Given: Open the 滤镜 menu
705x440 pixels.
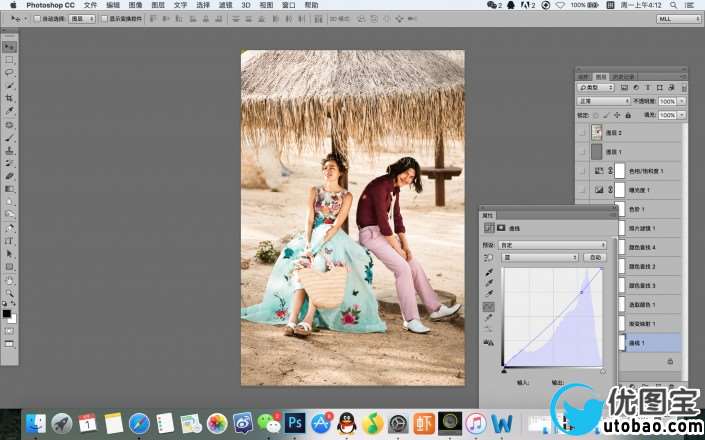Looking at the screenshot, I should pos(226,5).
